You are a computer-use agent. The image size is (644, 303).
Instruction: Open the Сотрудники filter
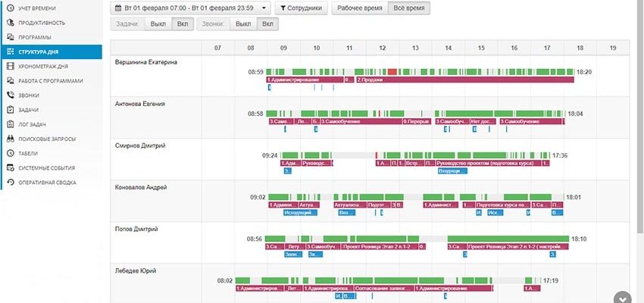click(x=301, y=8)
